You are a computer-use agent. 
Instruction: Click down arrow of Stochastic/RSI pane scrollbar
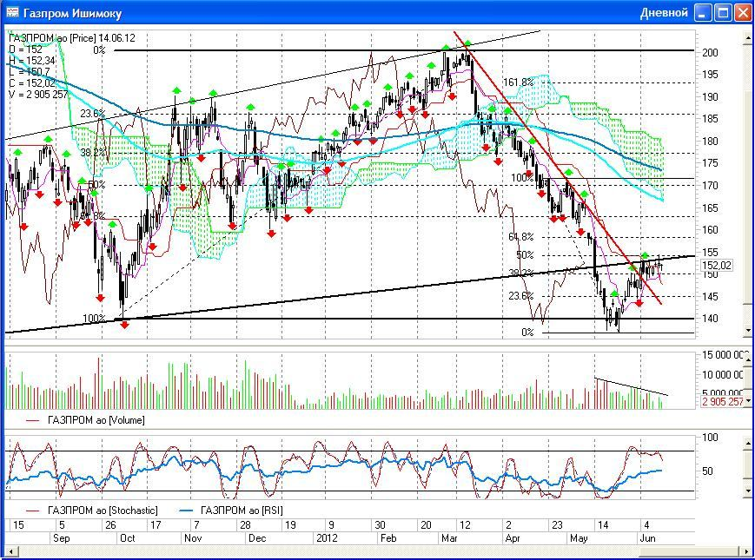748,491
